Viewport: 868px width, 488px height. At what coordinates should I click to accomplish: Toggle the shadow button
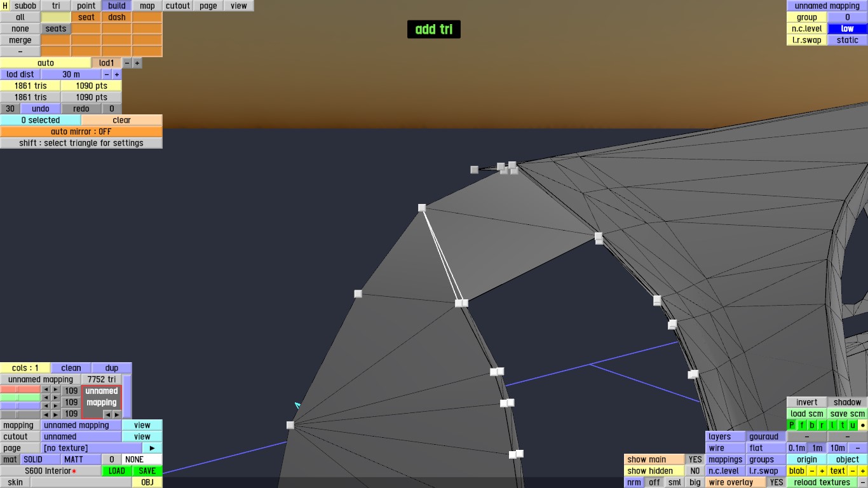(x=848, y=402)
